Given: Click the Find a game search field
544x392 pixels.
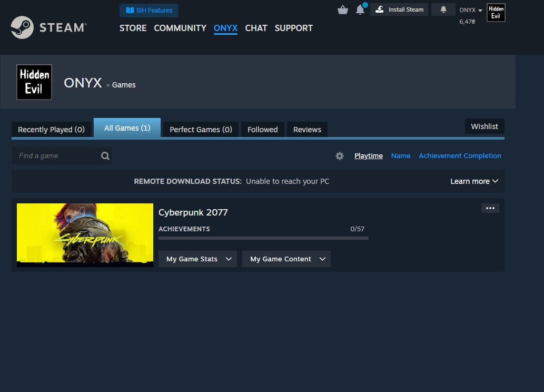Looking at the screenshot, I should click(x=55, y=156).
